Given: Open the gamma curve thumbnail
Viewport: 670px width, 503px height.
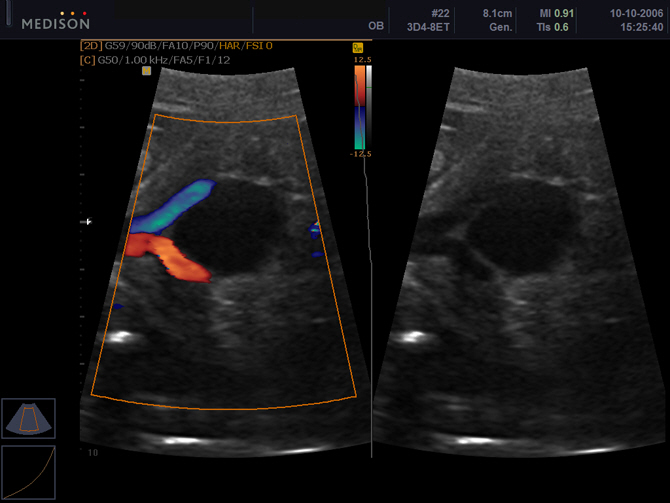Looking at the screenshot, I should click(28, 472).
